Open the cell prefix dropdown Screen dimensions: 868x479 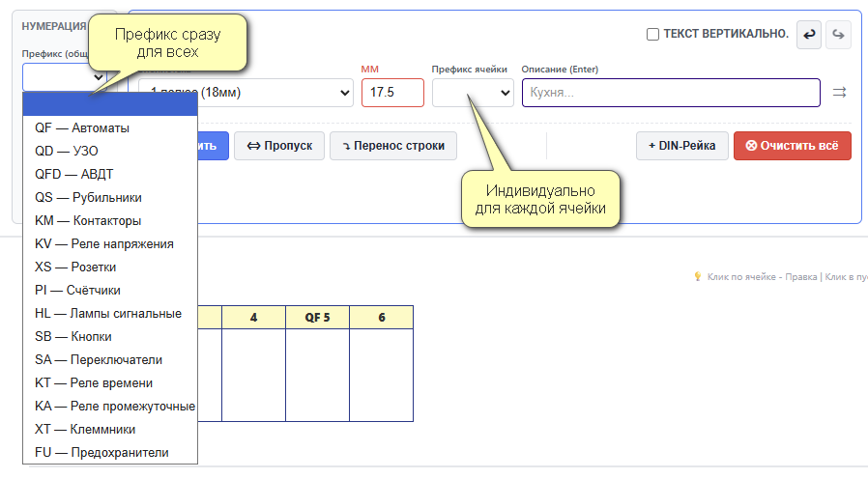[472, 93]
